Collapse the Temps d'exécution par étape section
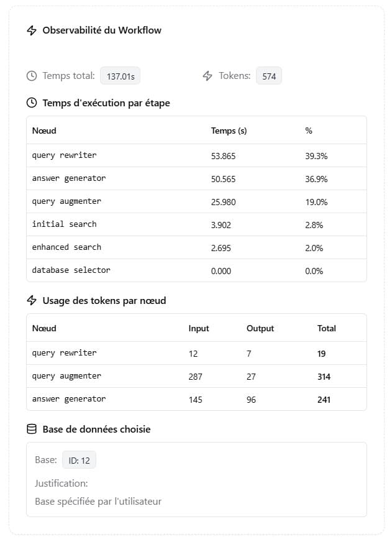This screenshot has width=392, height=542. tap(97, 103)
